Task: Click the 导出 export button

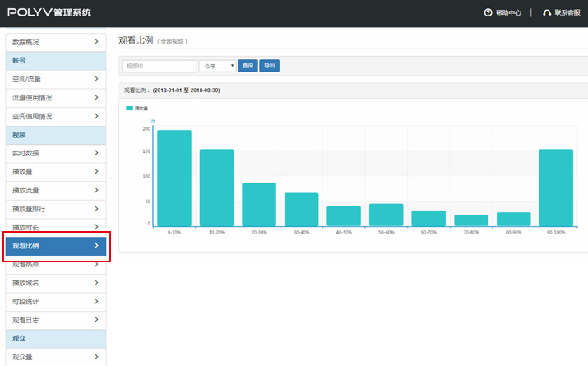Action: coord(270,66)
